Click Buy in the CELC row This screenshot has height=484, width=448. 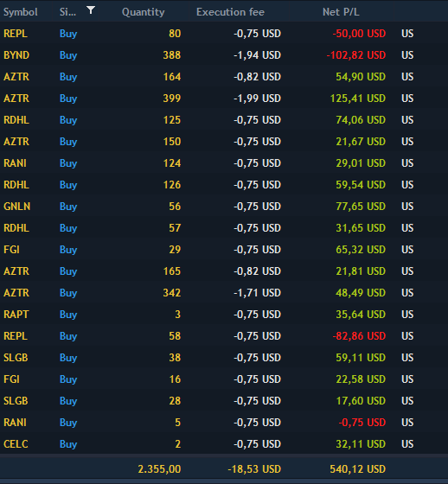coord(68,444)
